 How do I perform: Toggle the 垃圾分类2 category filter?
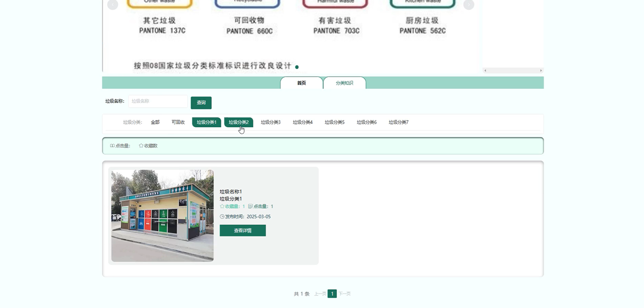click(239, 122)
